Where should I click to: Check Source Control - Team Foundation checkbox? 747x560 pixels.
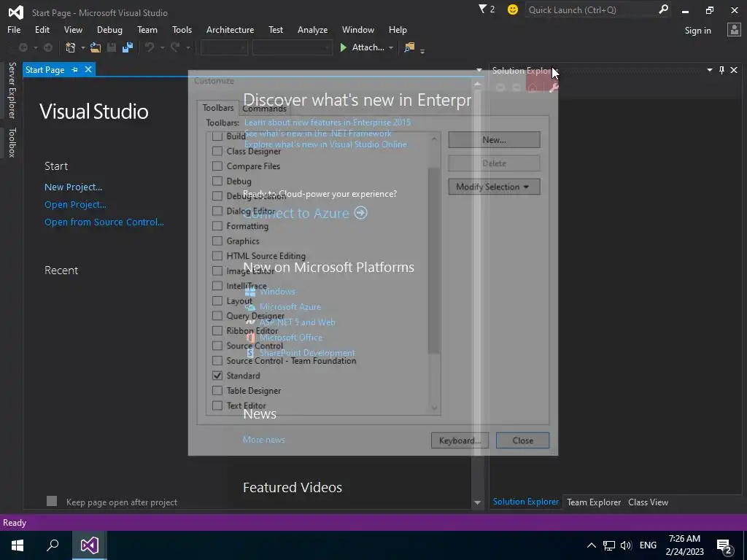point(217,360)
